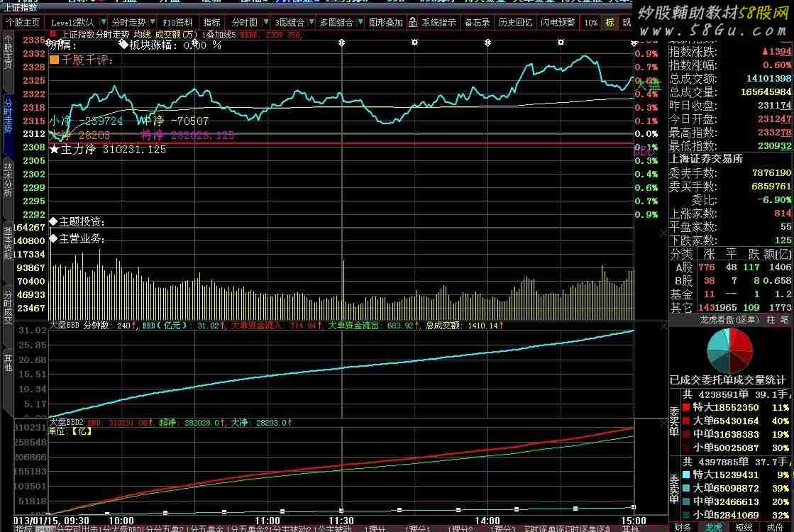Switch to the 龙虎 bottom tab
This screenshot has height=532, width=794.
click(714, 528)
